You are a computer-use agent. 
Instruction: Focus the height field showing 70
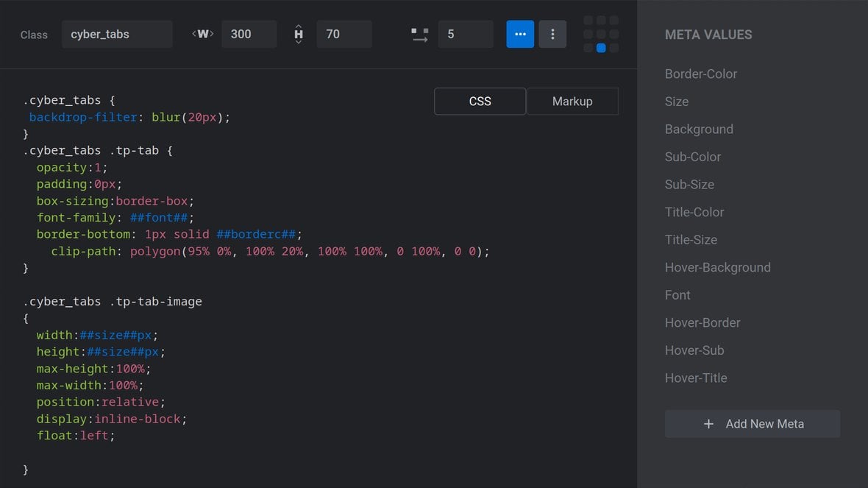344,35
